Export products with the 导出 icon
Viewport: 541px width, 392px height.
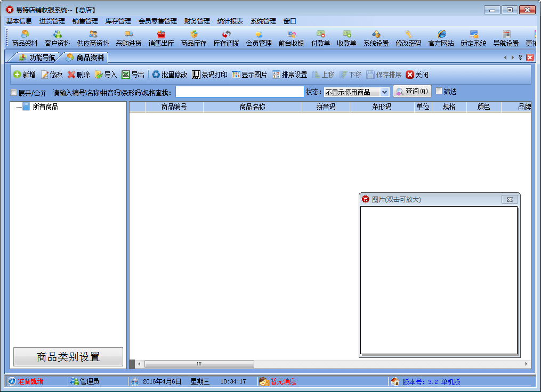133,75
